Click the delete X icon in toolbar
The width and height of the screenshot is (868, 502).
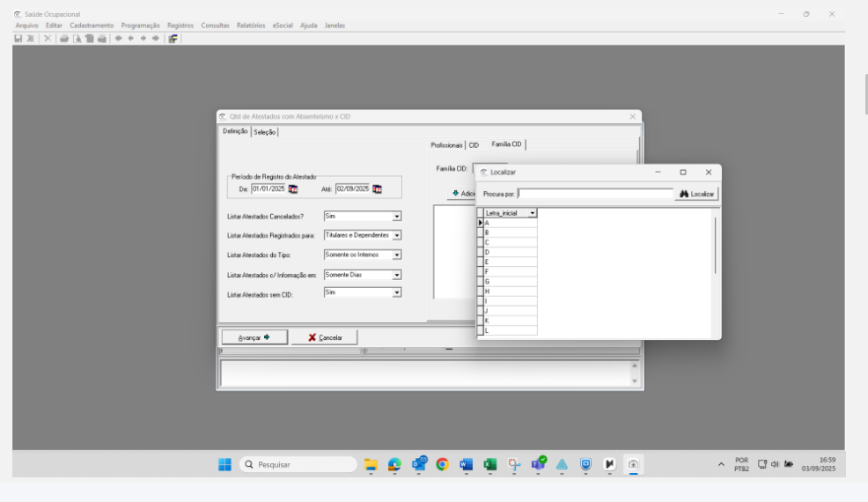pyautogui.click(x=47, y=38)
